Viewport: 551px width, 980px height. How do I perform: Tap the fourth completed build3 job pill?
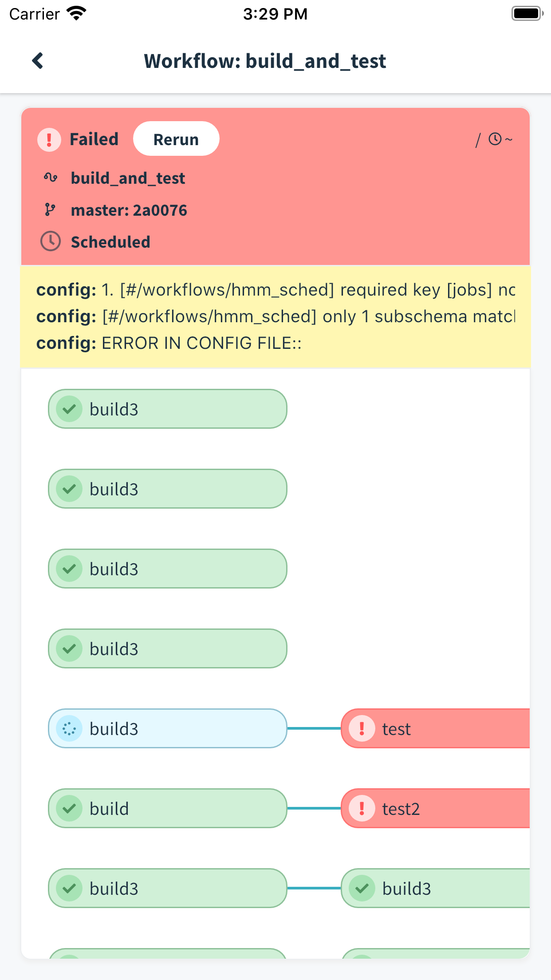[167, 648]
